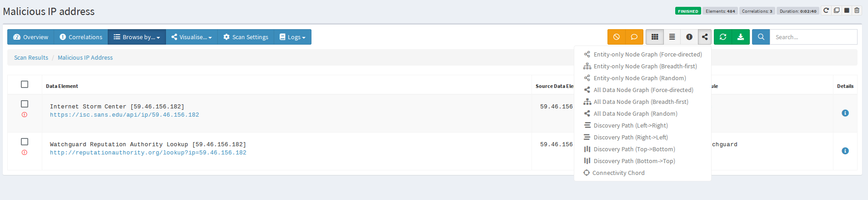
Task: Check the Watchguard Reputation Authority row checkbox
Action: [25, 142]
